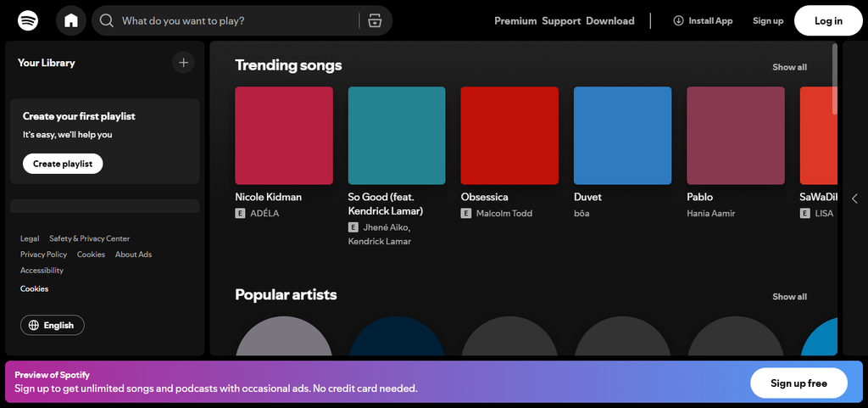Click the globe icon on language button
Viewport: 868px width, 408px height.
[34, 326]
